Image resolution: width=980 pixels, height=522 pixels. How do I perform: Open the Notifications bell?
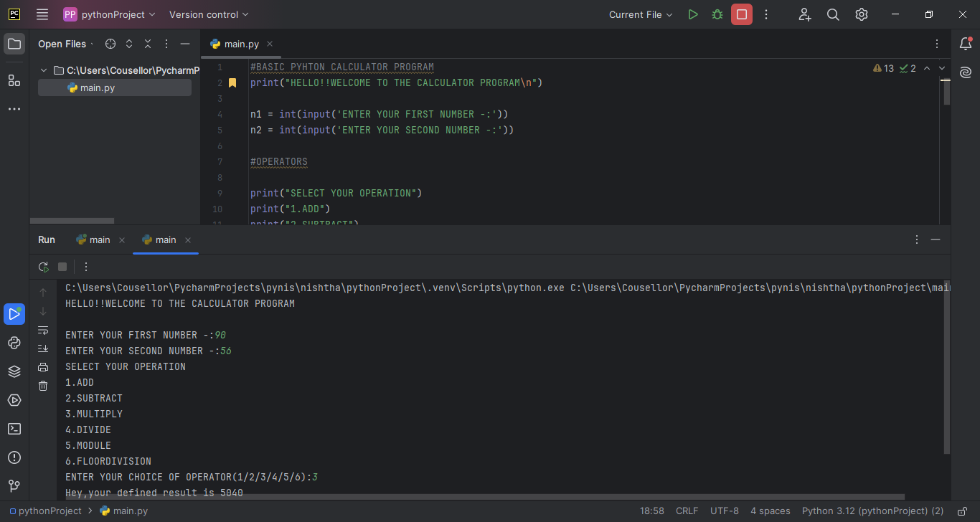(x=966, y=44)
